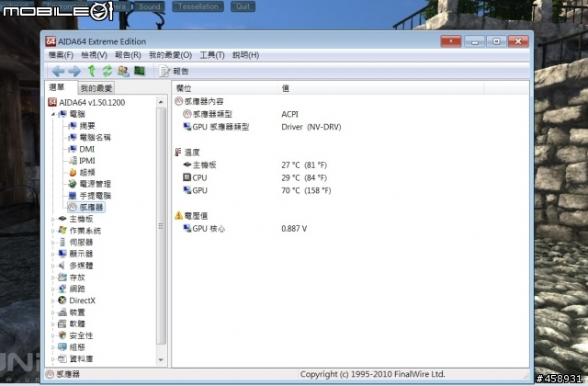Screen dimensions: 588x386
Task: Open the 檔案(F) menu
Action: 61,55
